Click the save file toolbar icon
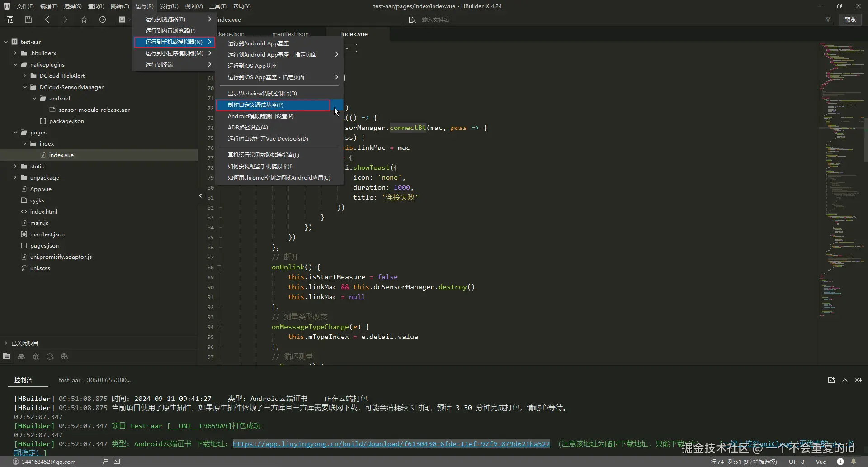868x467 pixels. point(28,19)
